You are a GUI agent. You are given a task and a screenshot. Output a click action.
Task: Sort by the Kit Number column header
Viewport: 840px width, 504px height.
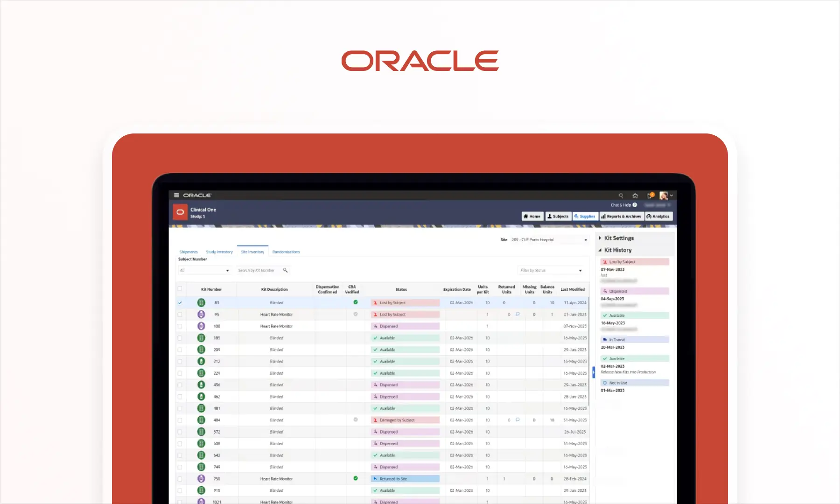tap(211, 289)
